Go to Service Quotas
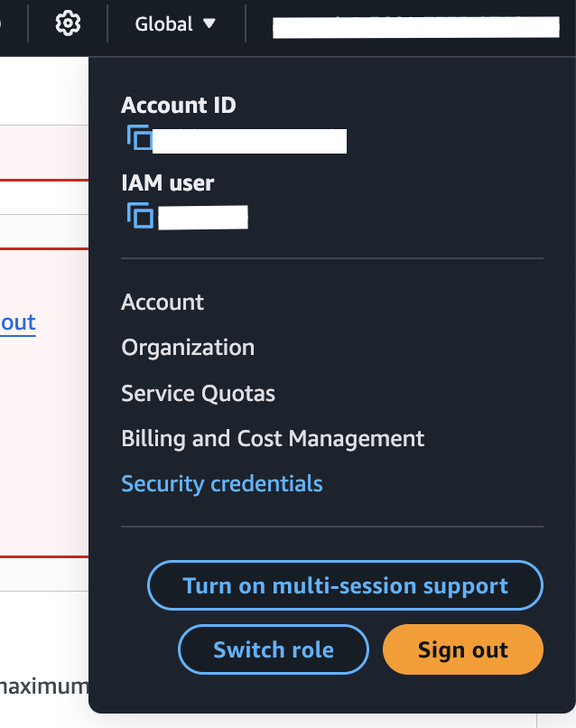576x728 pixels. 198,394
